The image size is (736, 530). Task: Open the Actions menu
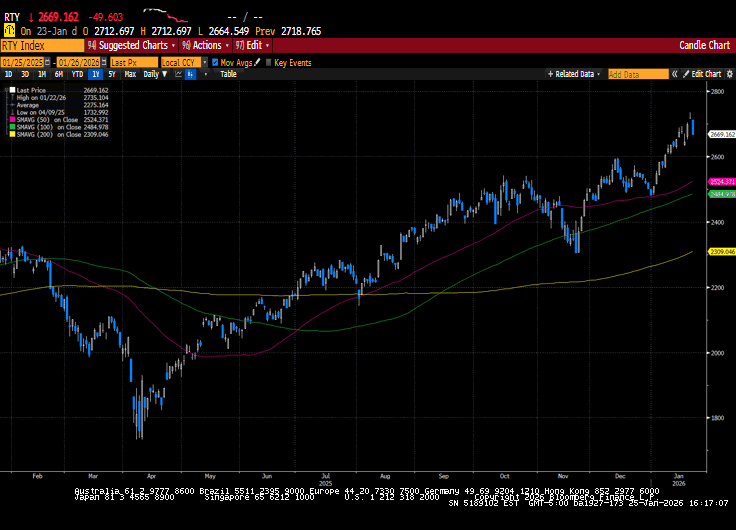(x=204, y=45)
